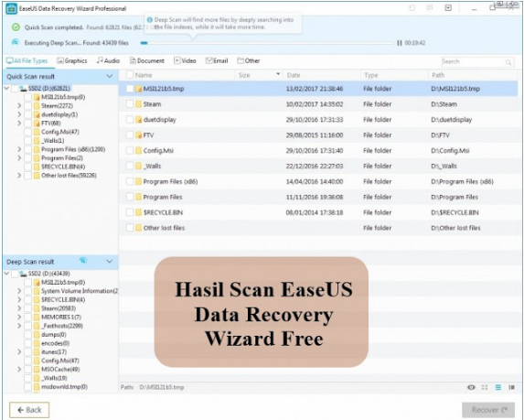Filter by Email tab
The width and height of the screenshot is (524, 420).
pyautogui.click(x=217, y=61)
